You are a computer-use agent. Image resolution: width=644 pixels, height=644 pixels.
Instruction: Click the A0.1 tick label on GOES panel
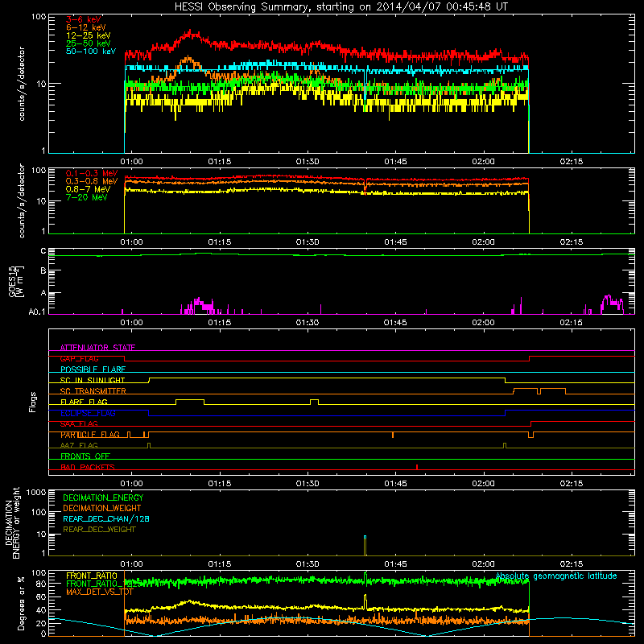tap(36, 312)
